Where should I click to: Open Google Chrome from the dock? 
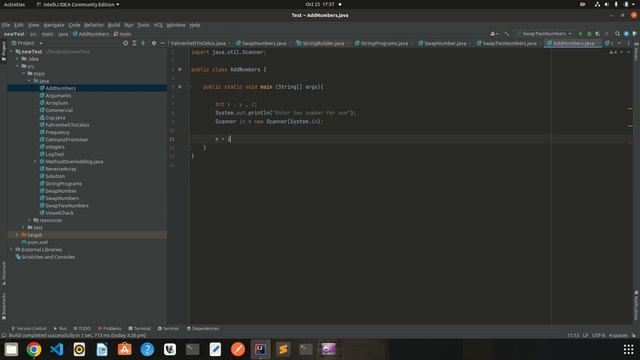34,349
